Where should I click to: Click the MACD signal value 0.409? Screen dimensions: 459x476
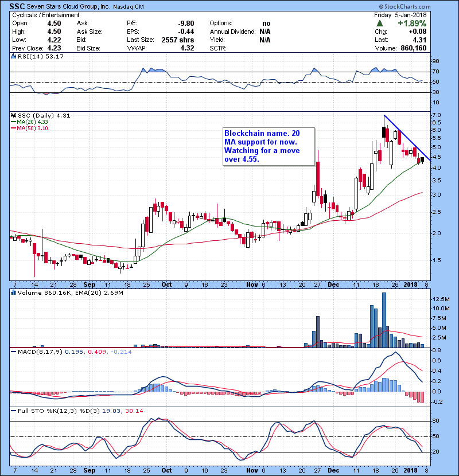pyautogui.click(x=96, y=352)
